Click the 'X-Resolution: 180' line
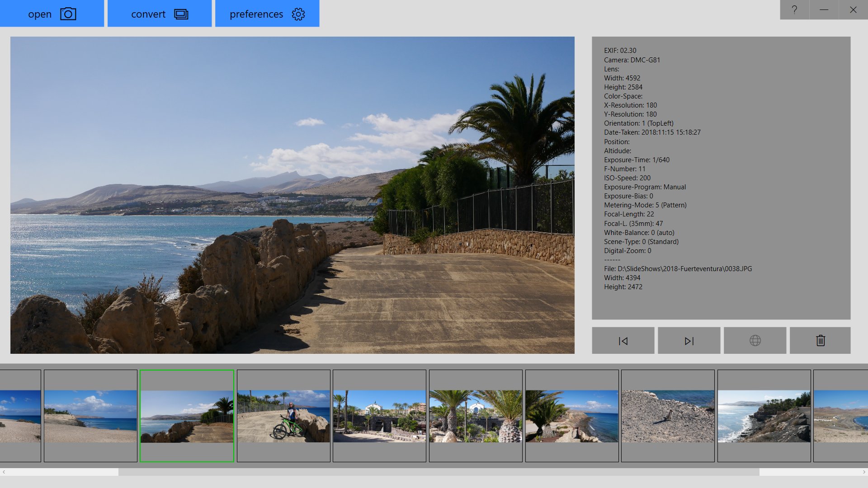 coord(631,105)
